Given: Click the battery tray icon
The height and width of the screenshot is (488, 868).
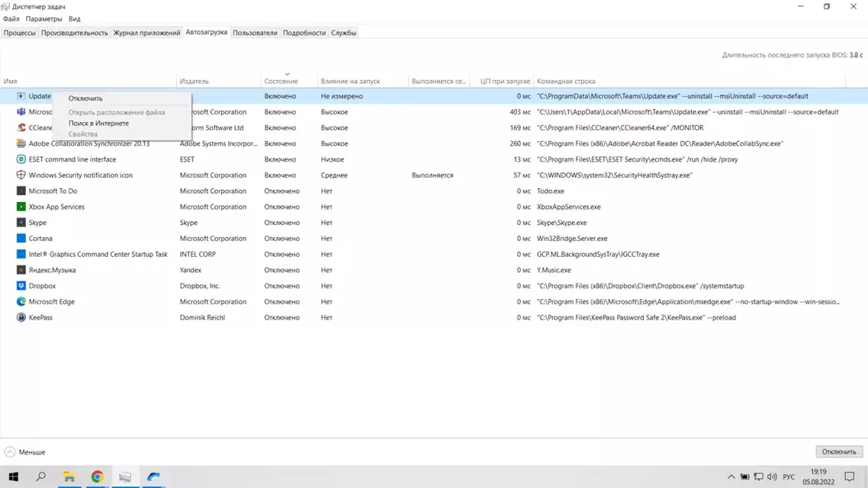Looking at the screenshot, I should pyautogui.click(x=745, y=477).
